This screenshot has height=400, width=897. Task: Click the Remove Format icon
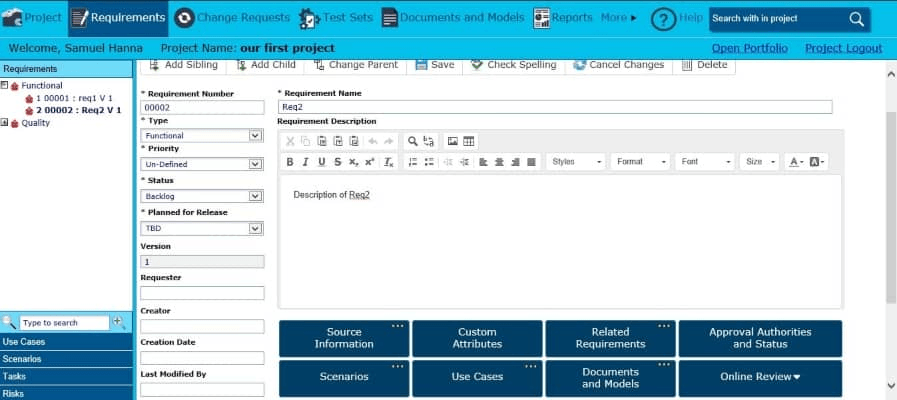coord(388,162)
